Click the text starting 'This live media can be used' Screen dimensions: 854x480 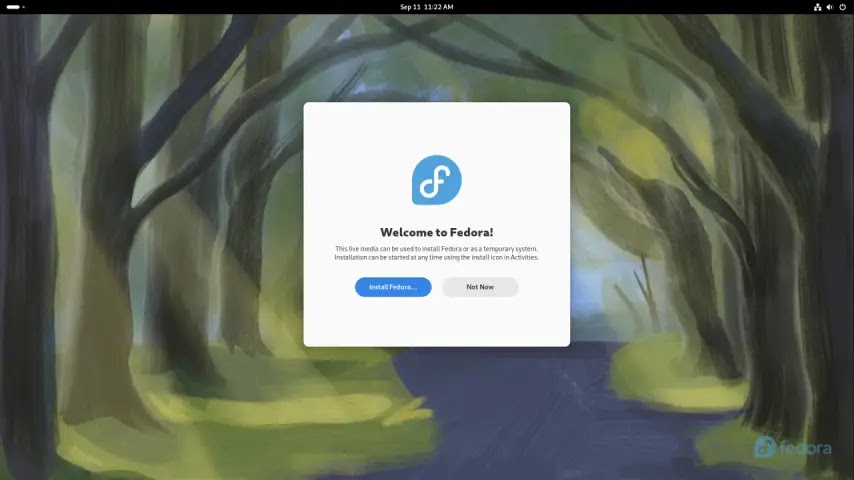pos(437,253)
